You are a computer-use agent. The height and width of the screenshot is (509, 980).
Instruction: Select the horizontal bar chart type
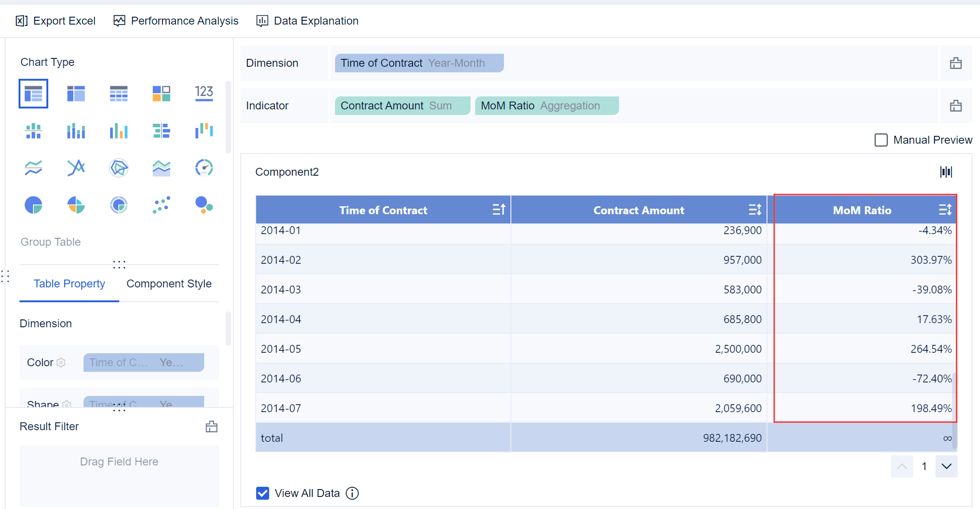pos(161,131)
